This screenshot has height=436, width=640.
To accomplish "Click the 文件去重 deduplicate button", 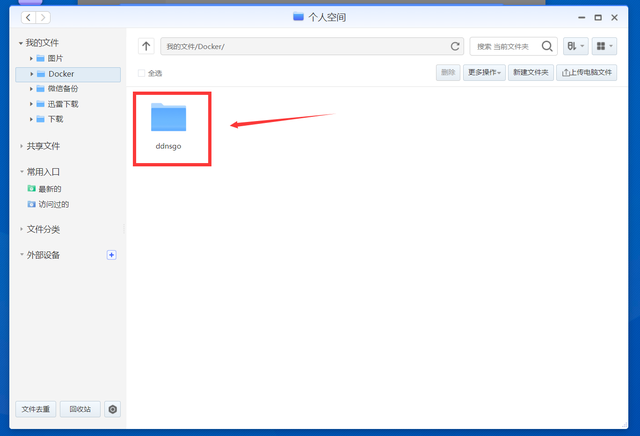I will pyautogui.click(x=36, y=409).
